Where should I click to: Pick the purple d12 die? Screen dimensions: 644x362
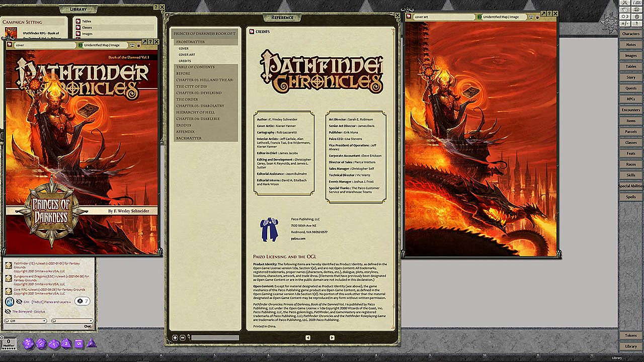[x=41, y=344]
